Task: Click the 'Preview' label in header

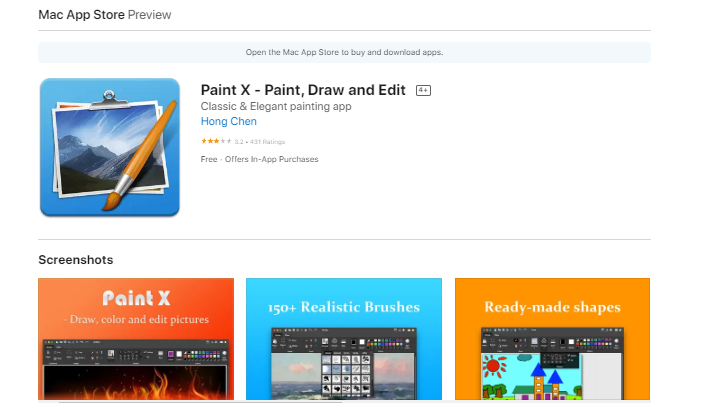Action: 149,15
